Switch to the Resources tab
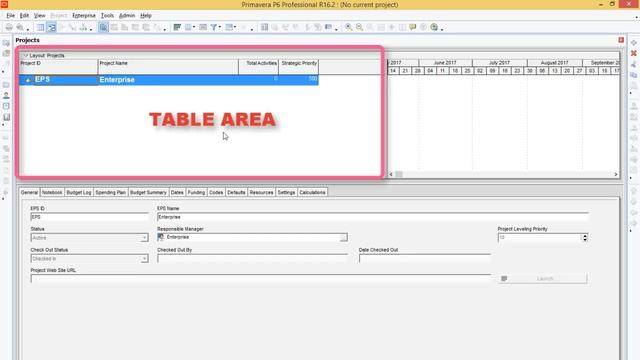The height and width of the screenshot is (360, 640). [x=261, y=192]
